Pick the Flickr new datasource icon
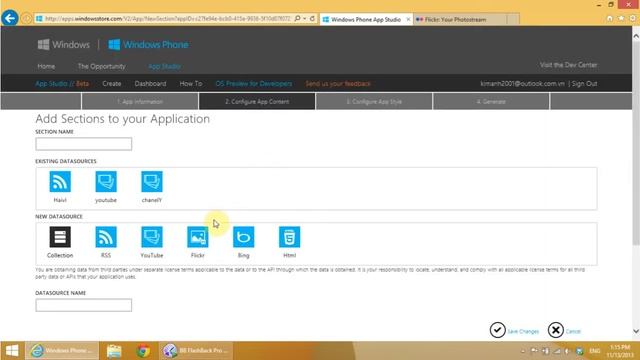This screenshot has height=360, width=640. click(x=198, y=237)
